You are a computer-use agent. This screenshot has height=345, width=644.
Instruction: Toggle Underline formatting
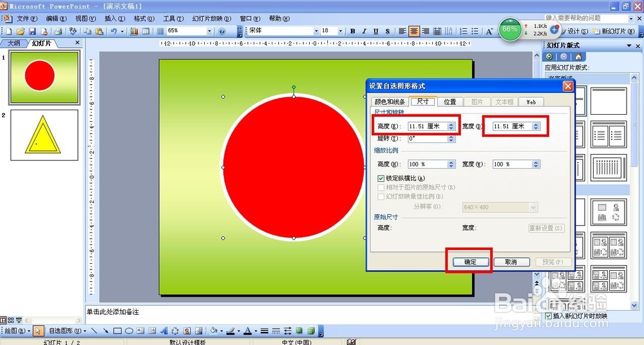pyautogui.click(x=376, y=31)
